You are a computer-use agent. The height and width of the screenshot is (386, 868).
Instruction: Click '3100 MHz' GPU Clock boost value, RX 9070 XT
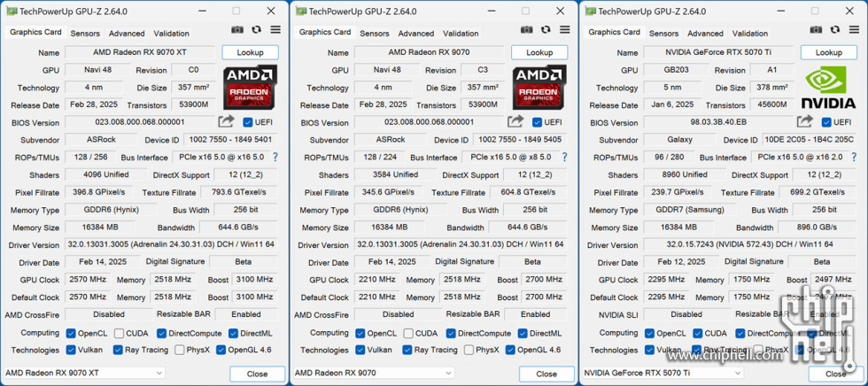click(255, 280)
